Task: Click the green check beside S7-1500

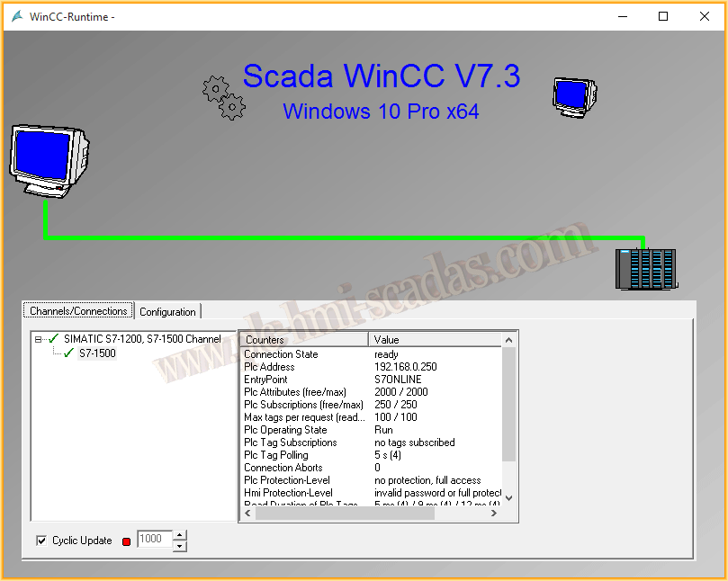Action: 68,353
